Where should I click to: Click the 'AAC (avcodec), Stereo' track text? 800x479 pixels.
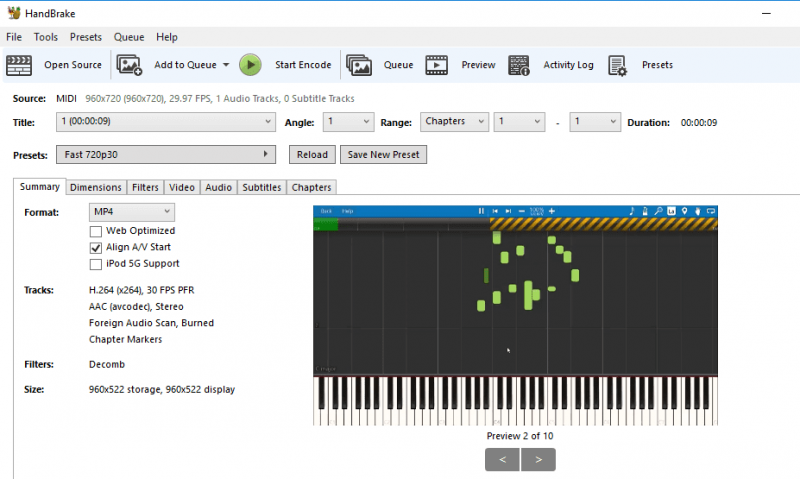click(136, 307)
